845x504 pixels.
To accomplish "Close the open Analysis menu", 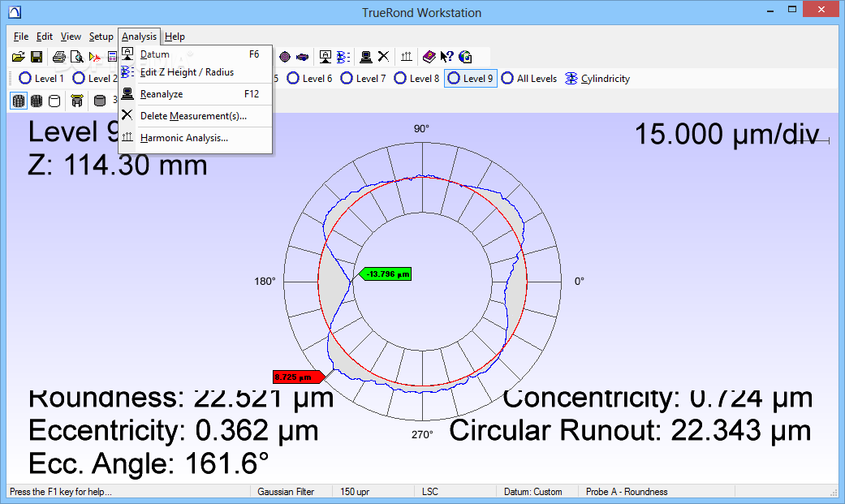I will click(139, 37).
